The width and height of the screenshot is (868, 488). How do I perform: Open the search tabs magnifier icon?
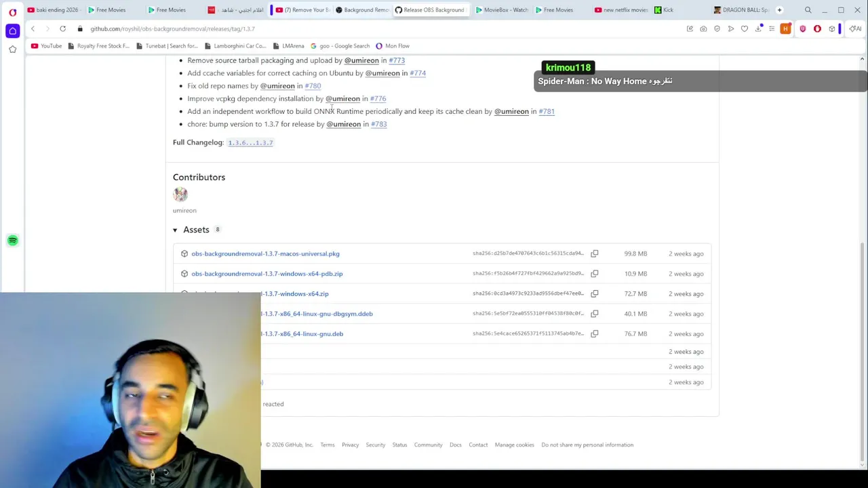click(x=808, y=10)
